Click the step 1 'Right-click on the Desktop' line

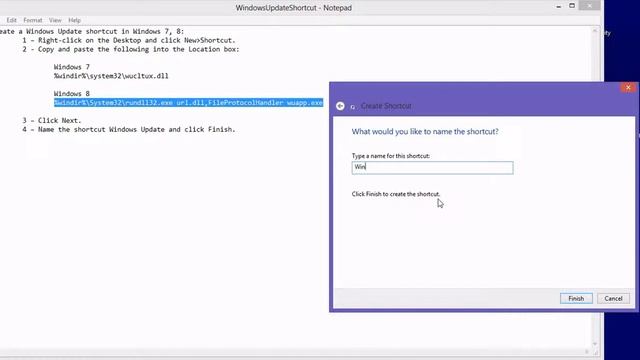129,40
